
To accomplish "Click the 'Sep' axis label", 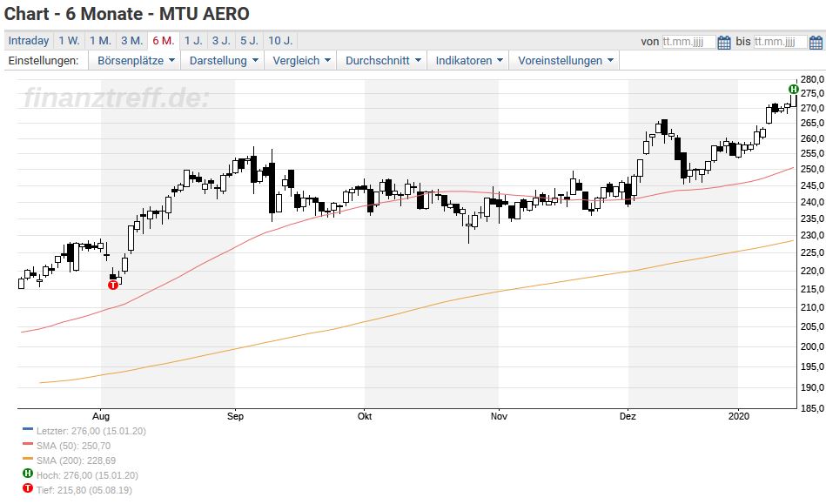I will [x=236, y=416].
